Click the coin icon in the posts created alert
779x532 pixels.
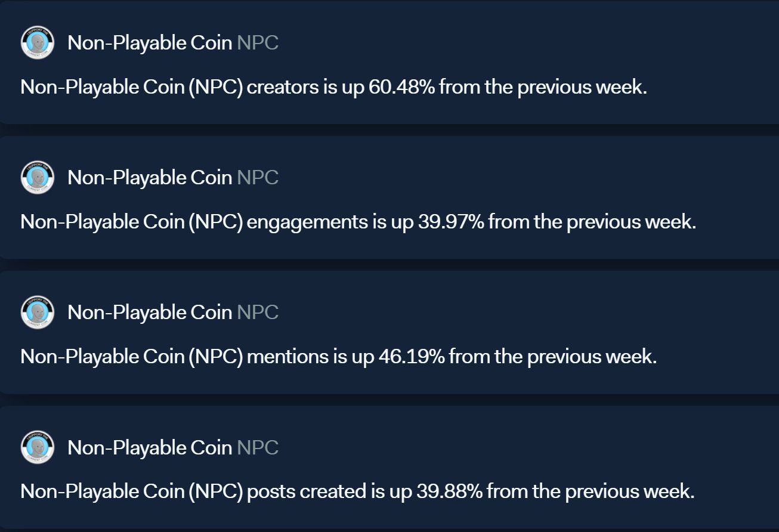(x=38, y=447)
